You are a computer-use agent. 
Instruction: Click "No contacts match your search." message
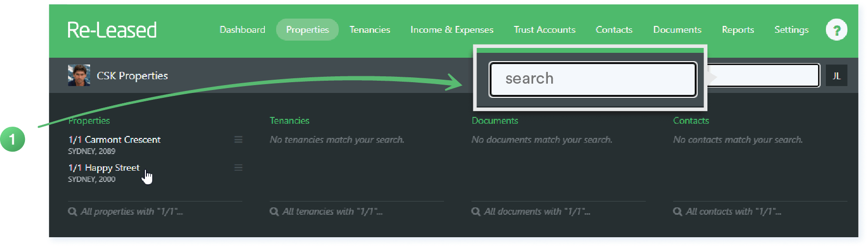coord(738,139)
